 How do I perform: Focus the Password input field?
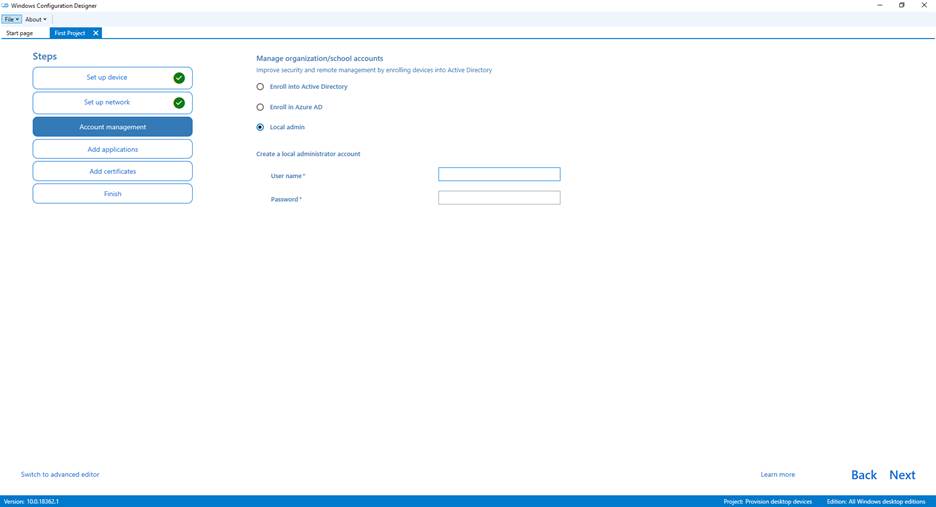[x=499, y=198]
